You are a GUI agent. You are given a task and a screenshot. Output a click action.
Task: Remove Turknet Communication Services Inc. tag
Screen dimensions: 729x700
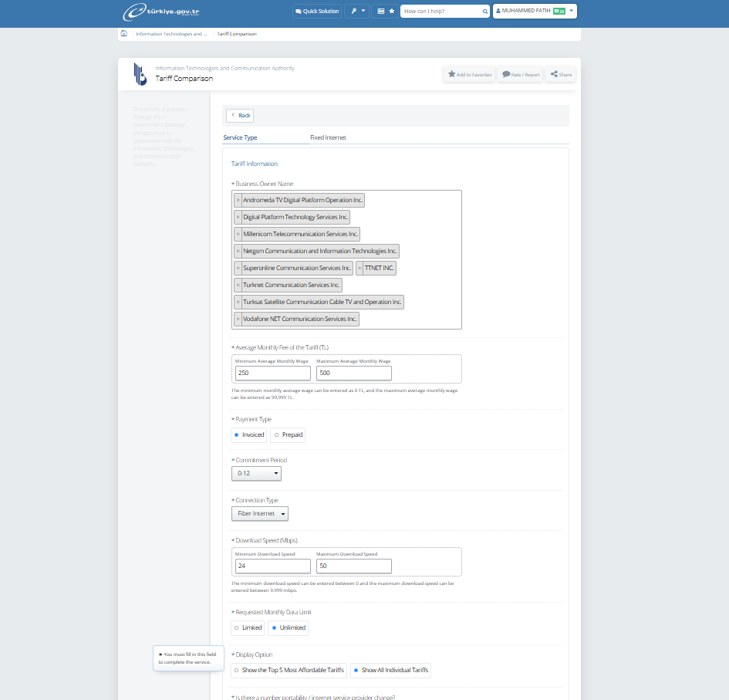click(238, 285)
